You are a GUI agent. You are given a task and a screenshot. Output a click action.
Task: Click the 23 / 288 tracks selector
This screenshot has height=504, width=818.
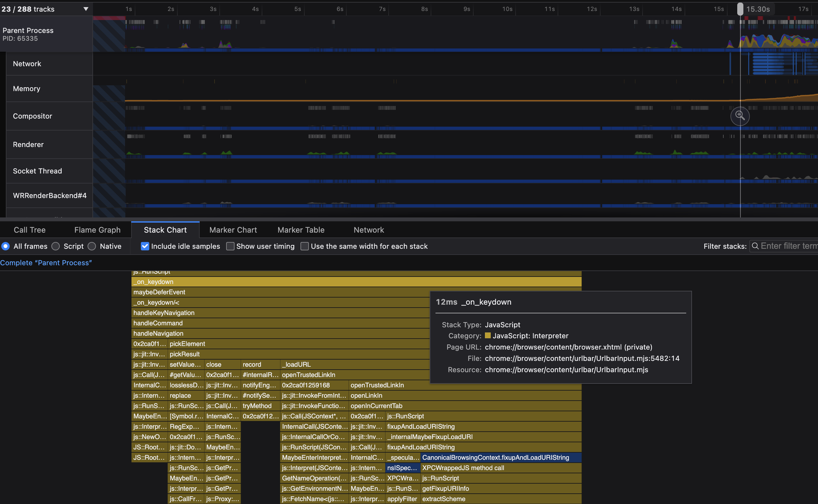(46, 9)
